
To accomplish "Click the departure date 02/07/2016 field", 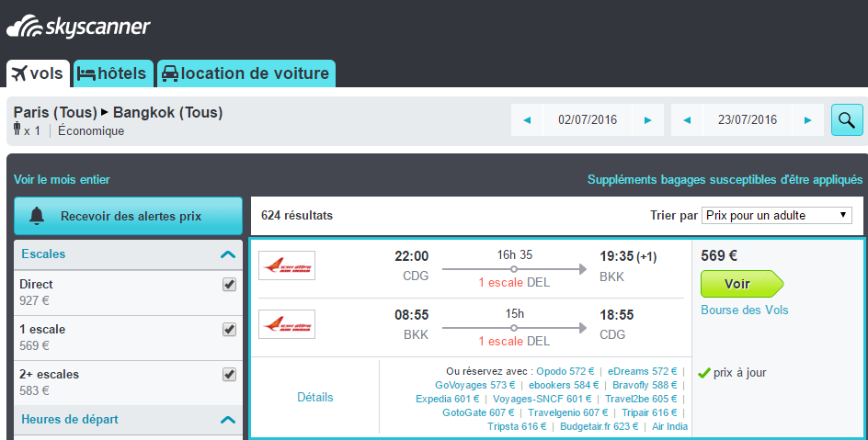I will pyautogui.click(x=588, y=120).
